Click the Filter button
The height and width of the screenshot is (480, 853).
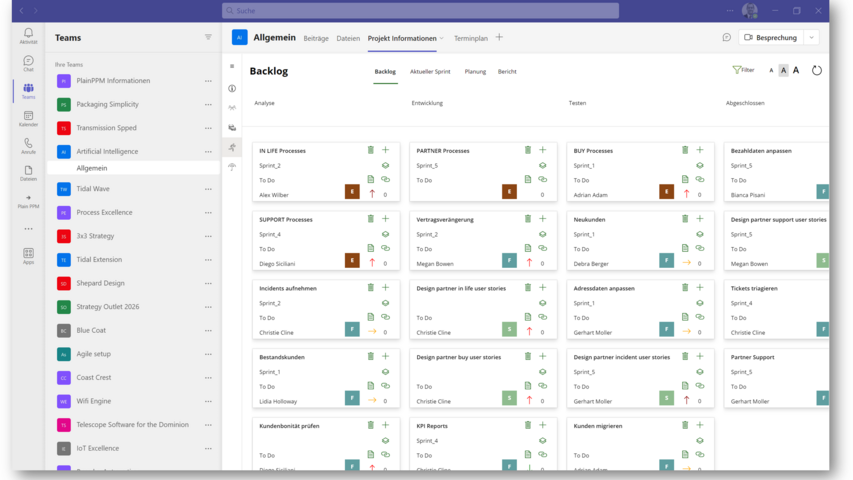point(743,71)
